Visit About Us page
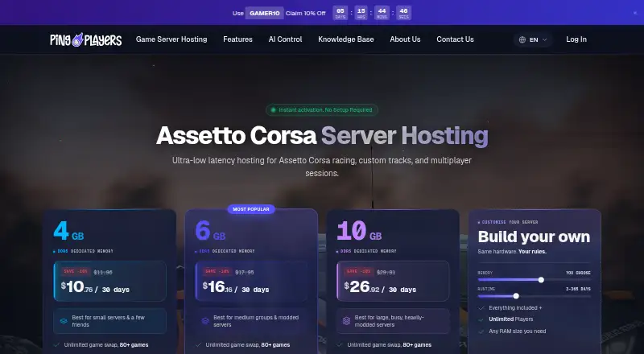This screenshot has width=644, height=354. [405, 39]
